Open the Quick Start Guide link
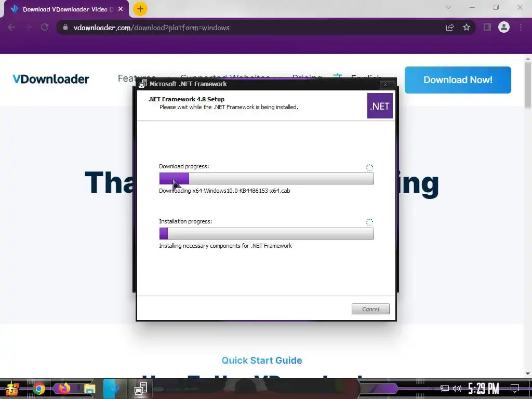The image size is (532, 399). pyautogui.click(x=262, y=361)
